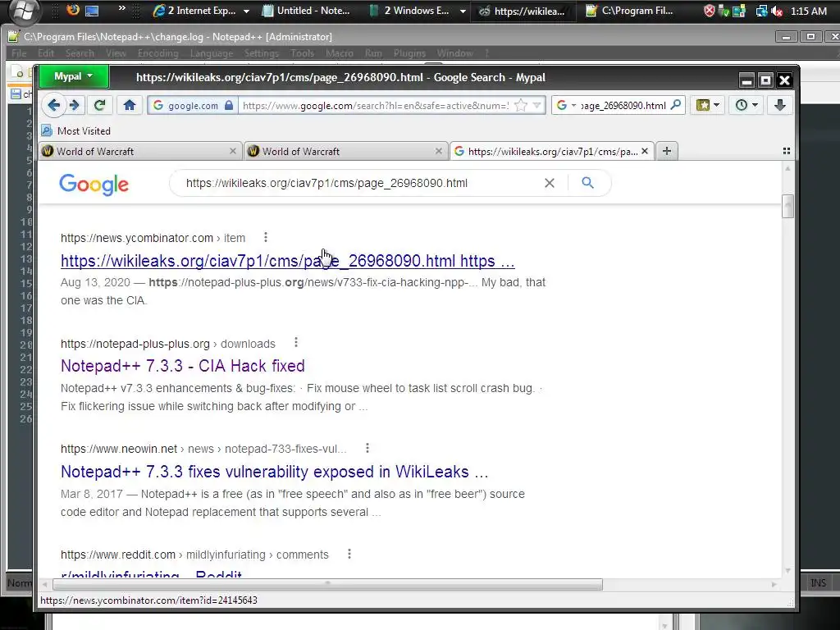The height and width of the screenshot is (630, 840).
Task: Open the Most Visited bookmarks folder
Action: pyautogui.click(x=76, y=130)
